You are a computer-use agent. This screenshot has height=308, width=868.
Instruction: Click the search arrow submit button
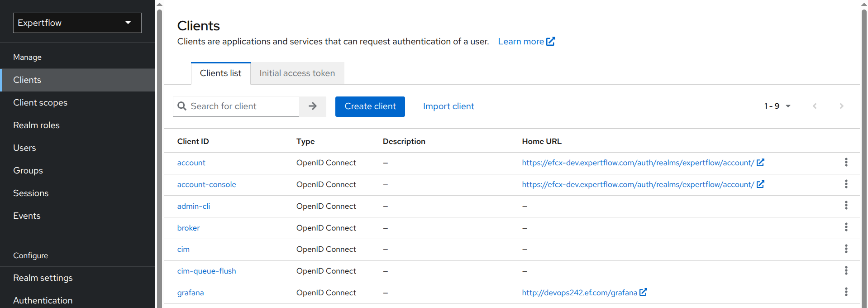pos(312,106)
